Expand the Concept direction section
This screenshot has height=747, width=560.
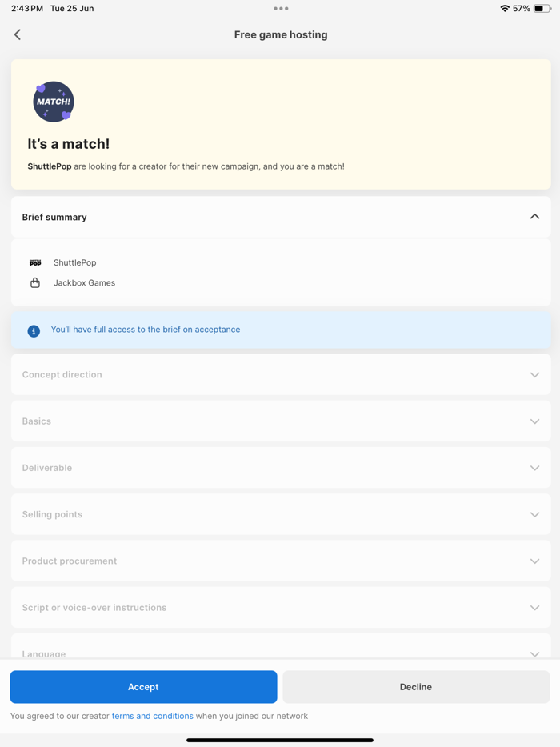534,375
